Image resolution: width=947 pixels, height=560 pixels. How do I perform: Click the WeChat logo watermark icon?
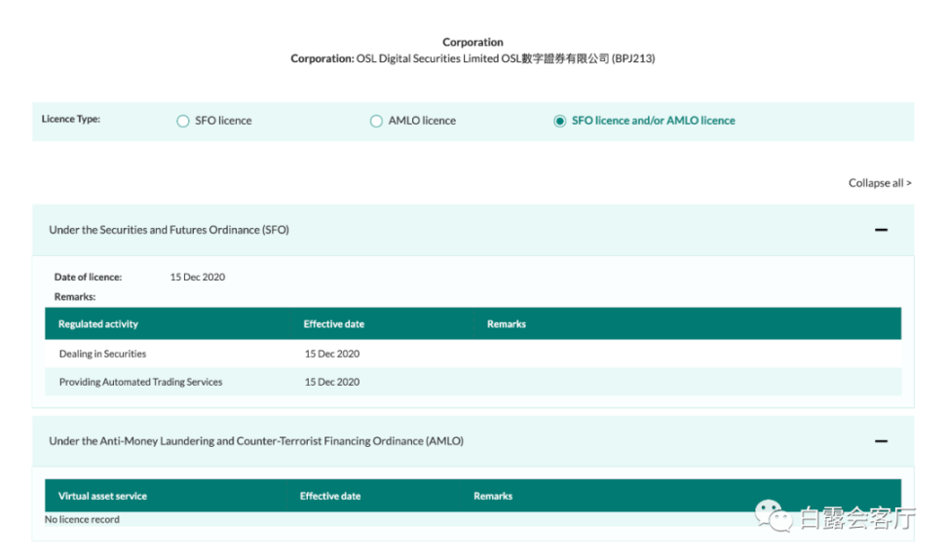[773, 516]
